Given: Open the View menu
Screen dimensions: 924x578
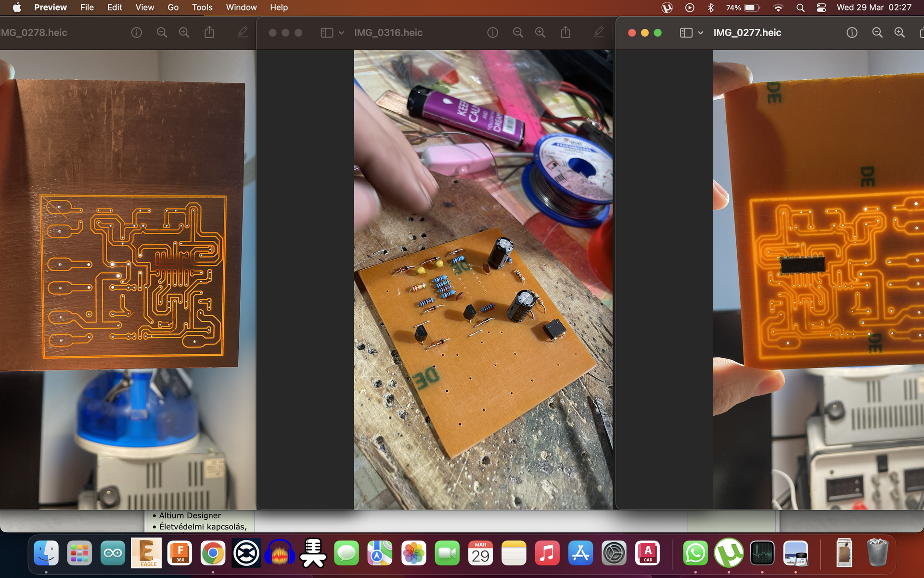Looking at the screenshot, I should click(144, 8).
